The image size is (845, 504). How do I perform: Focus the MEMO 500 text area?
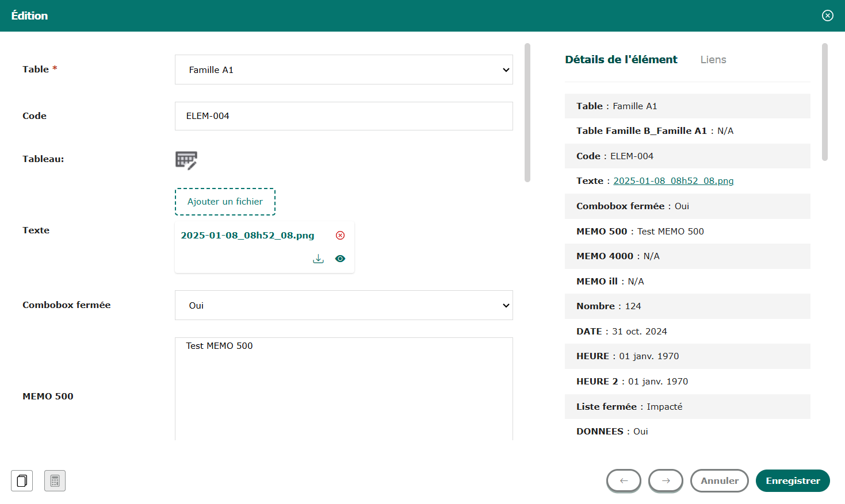pyautogui.click(x=343, y=391)
